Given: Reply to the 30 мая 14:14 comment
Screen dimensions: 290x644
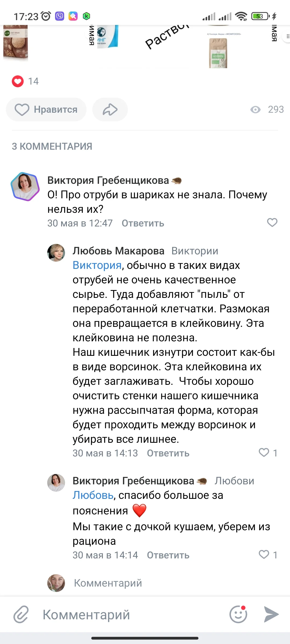Looking at the screenshot, I should click(x=168, y=555).
